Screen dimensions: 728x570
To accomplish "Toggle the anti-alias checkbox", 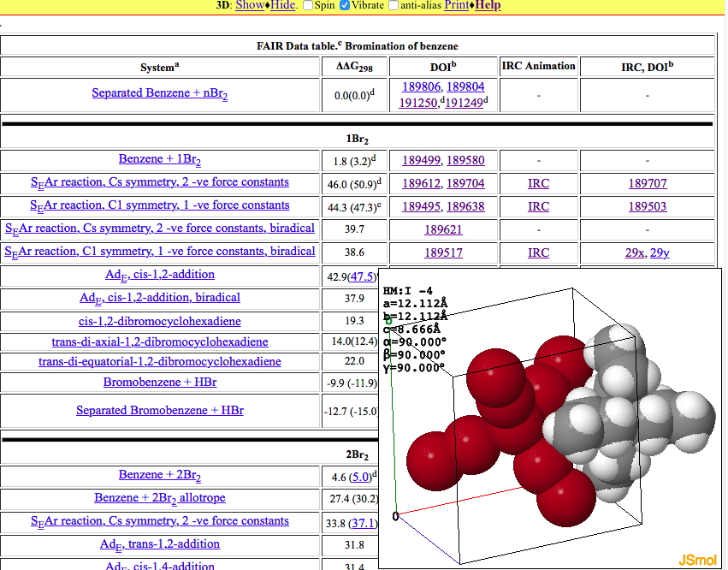I will 394,5.
